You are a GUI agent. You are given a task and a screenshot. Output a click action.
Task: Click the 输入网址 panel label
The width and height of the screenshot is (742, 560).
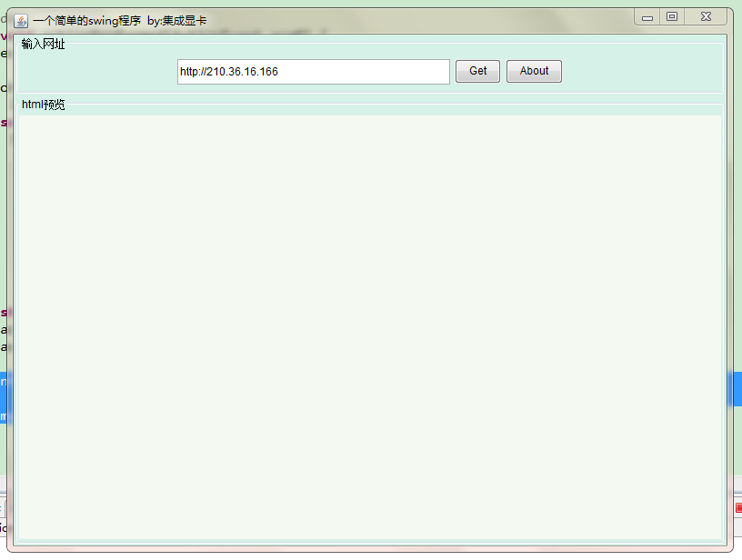[43, 44]
